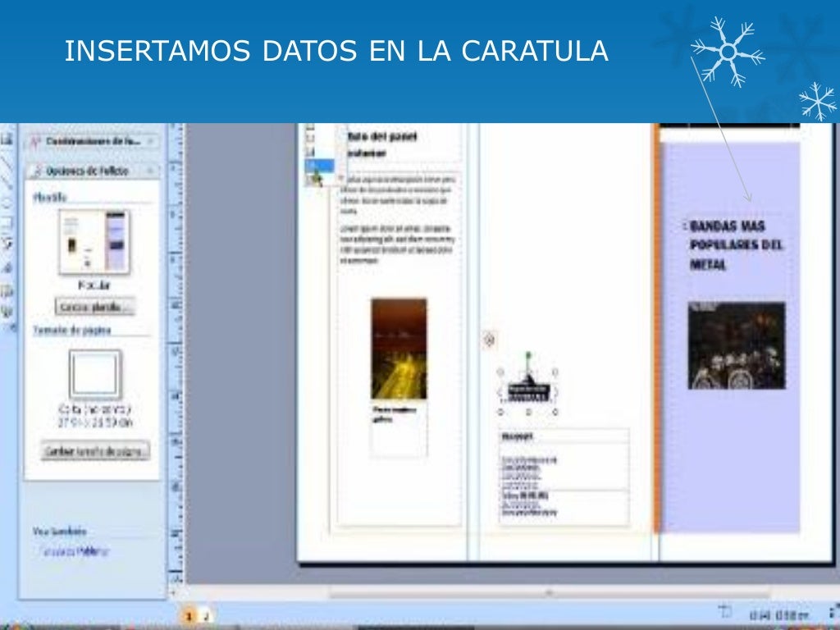The image size is (840, 630).
Task: Click the Cambiar tamaño de página button
Action: pyautogui.click(x=95, y=451)
